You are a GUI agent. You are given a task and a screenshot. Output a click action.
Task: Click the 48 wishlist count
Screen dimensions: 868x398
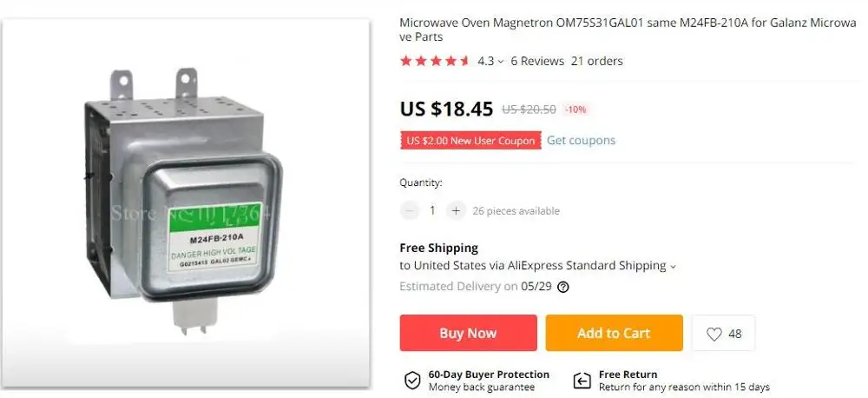[x=735, y=334]
